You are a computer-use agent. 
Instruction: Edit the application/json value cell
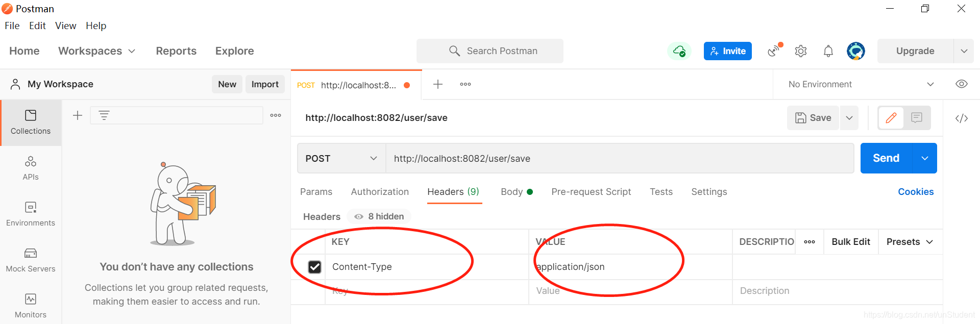tap(631, 267)
